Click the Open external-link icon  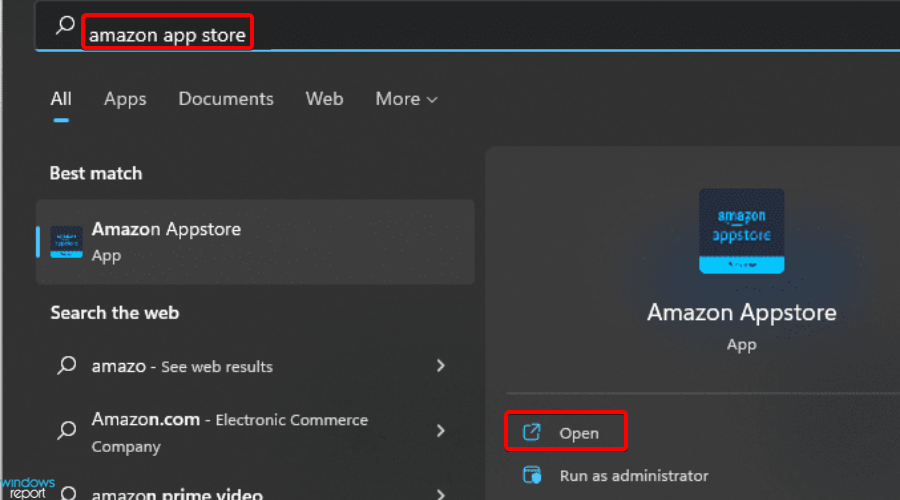[x=533, y=432]
